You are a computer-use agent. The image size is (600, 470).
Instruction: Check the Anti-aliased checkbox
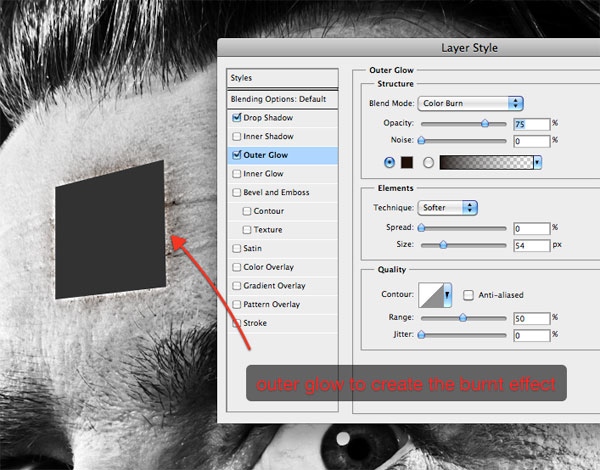click(468, 295)
